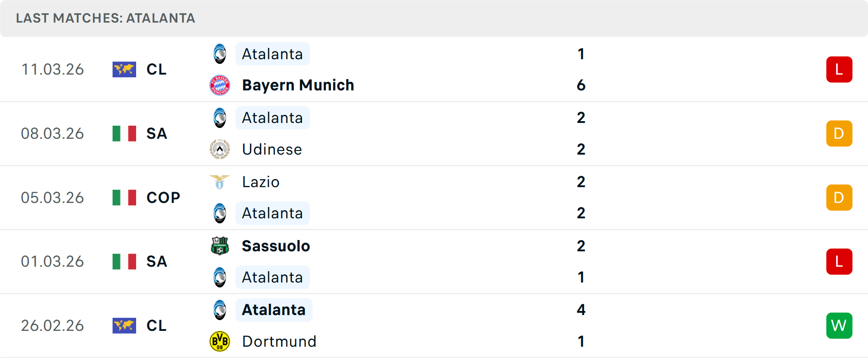Click the green W result badge
Image resolution: width=868 pixels, height=358 pixels.
click(x=839, y=325)
